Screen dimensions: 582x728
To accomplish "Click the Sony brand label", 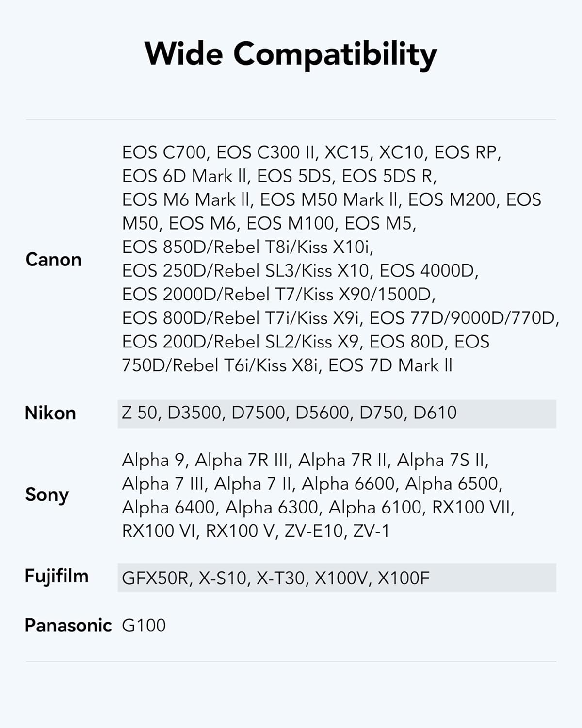I will point(47,495).
